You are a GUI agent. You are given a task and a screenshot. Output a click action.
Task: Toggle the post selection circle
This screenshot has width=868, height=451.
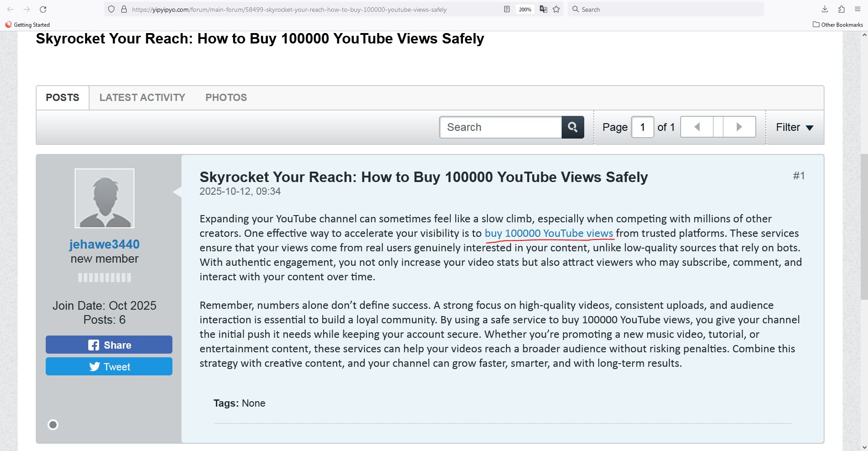(53, 425)
